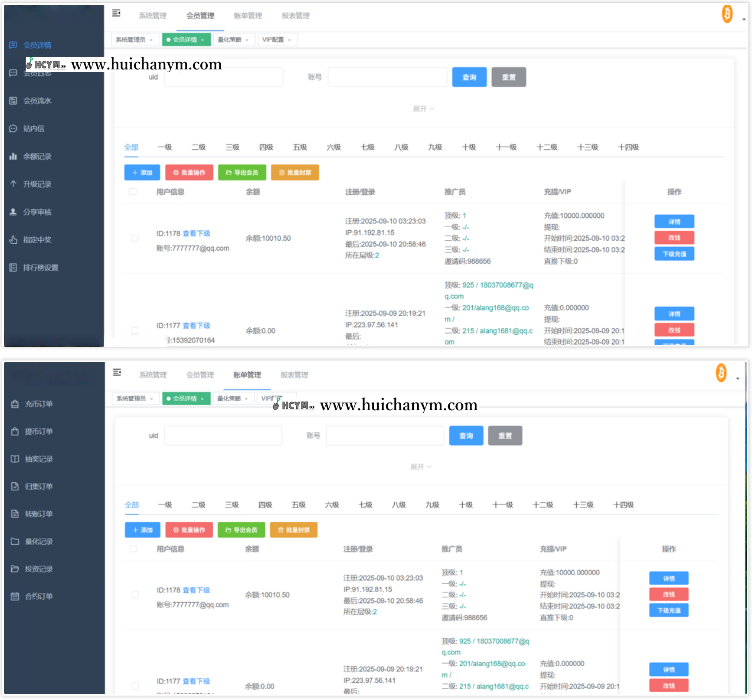Toggle select-all header checkbox in 账单管理 view
The image size is (752, 700).
point(133,549)
